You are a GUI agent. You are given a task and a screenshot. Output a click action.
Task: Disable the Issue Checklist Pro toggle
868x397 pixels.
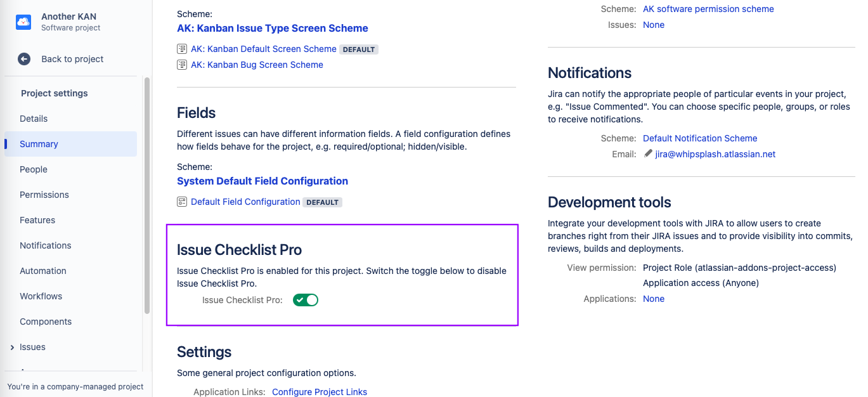pyautogui.click(x=305, y=300)
